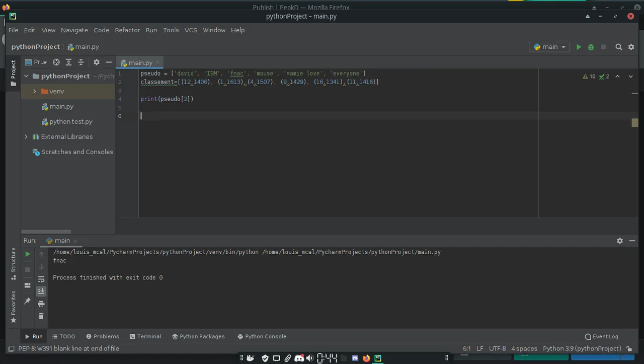Expand External Libraries node
Image resolution: width=644 pixels, height=364 pixels.
(x=27, y=136)
